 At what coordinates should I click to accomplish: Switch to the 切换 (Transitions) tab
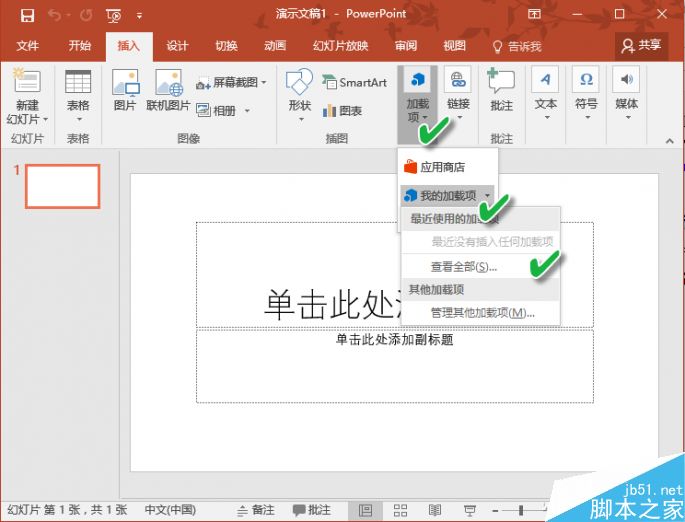226,46
